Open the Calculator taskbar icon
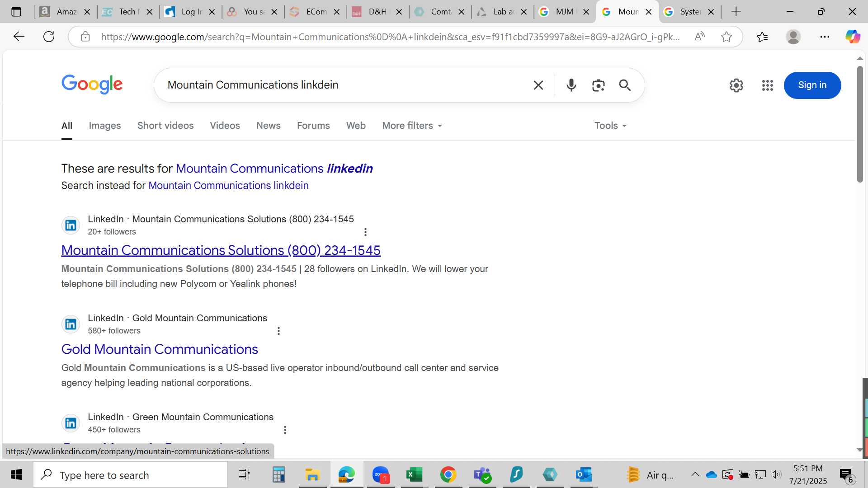Screen dimensions: 868x488 click(x=278, y=474)
